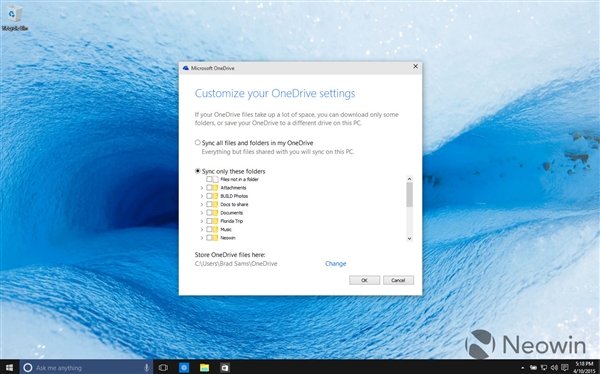
Task: Click the 'BUILD Photos' folder name
Action: point(234,196)
